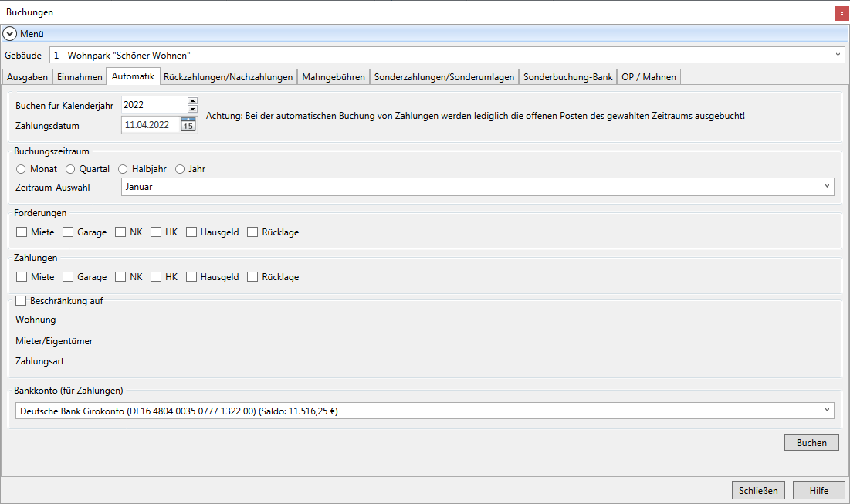Click into the Zahlungsdatum date field

[151, 125]
